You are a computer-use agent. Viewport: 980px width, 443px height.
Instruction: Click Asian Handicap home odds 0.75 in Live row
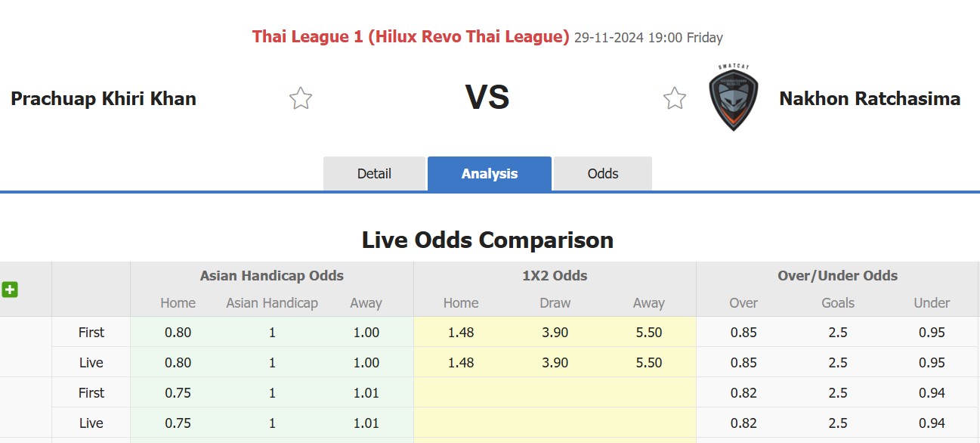pyautogui.click(x=178, y=423)
